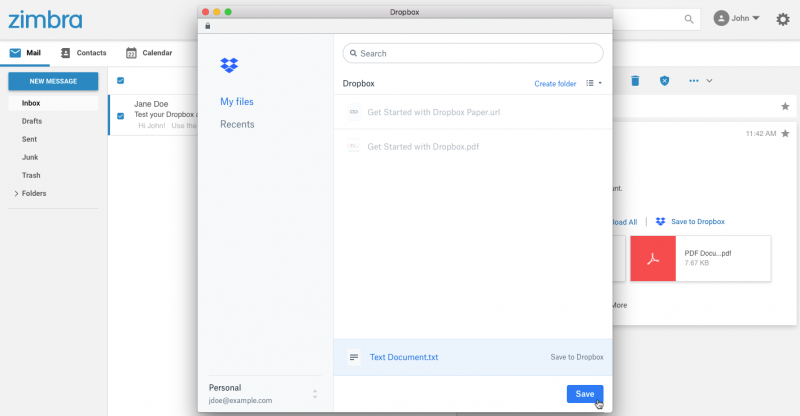Image resolution: width=800 pixels, height=416 pixels.
Task: Click the Dropbox breadcrumb folder title
Action: pyautogui.click(x=358, y=83)
